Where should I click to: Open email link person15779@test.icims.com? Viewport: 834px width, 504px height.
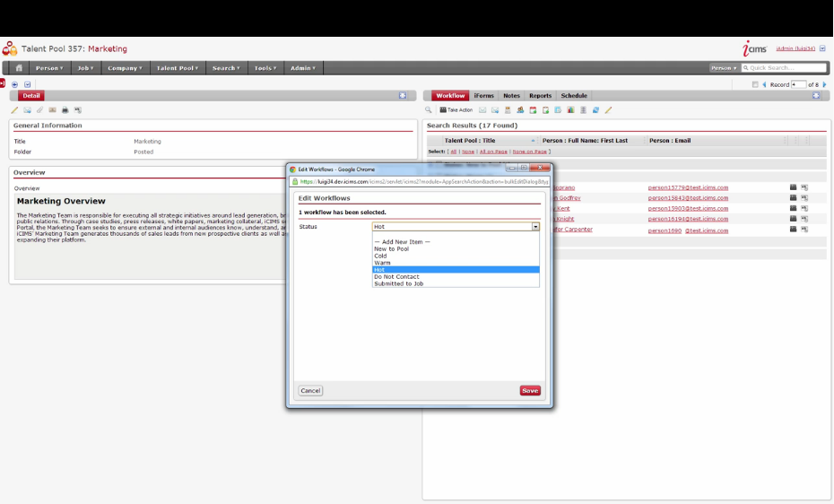click(x=688, y=187)
